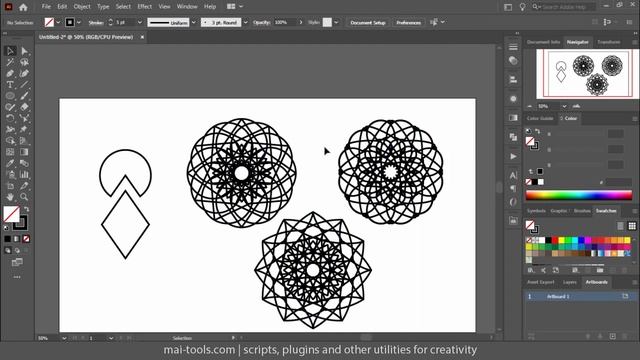Viewport: 640px width, 360px height.
Task: Switch to Document Info tab
Action: pyautogui.click(x=543, y=42)
